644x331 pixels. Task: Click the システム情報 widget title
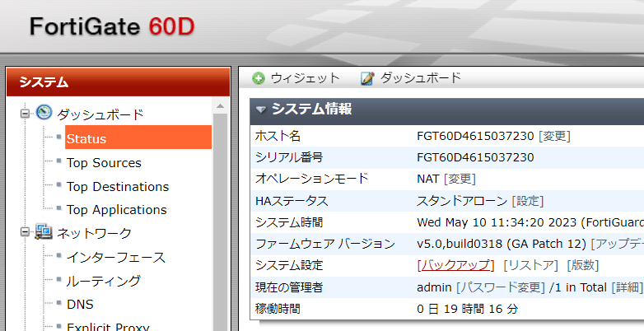[x=311, y=110]
